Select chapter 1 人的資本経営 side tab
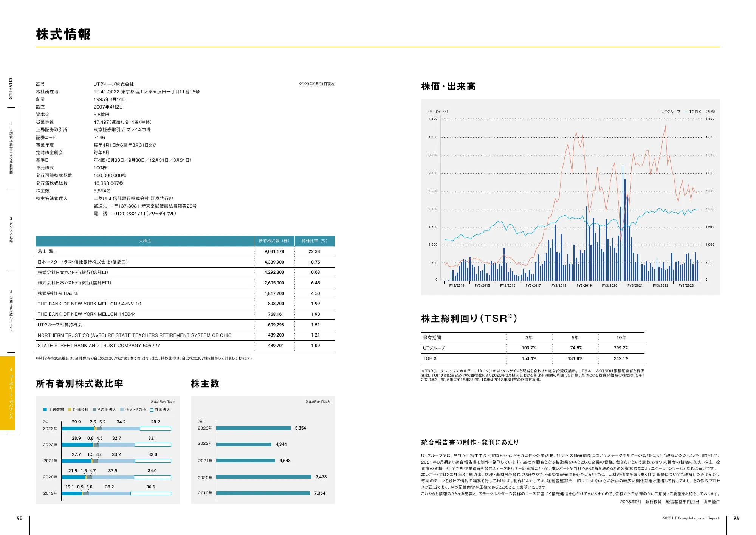The width and height of the screenshot is (756, 535). pyautogui.click(x=11, y=148)
